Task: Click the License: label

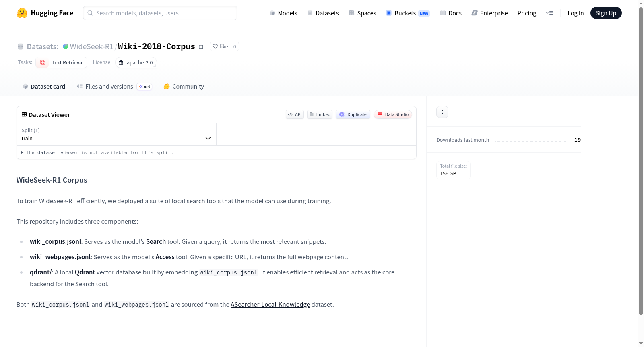Action: click(102, 62)
